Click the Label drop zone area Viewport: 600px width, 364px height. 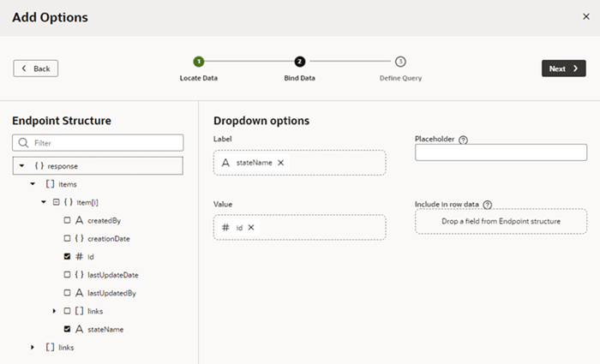[300, 163]
